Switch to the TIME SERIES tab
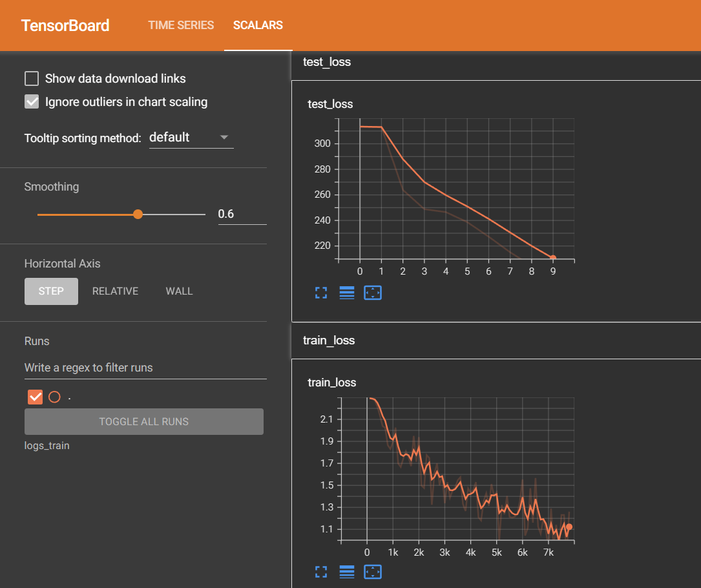 [x=181, y=25]
